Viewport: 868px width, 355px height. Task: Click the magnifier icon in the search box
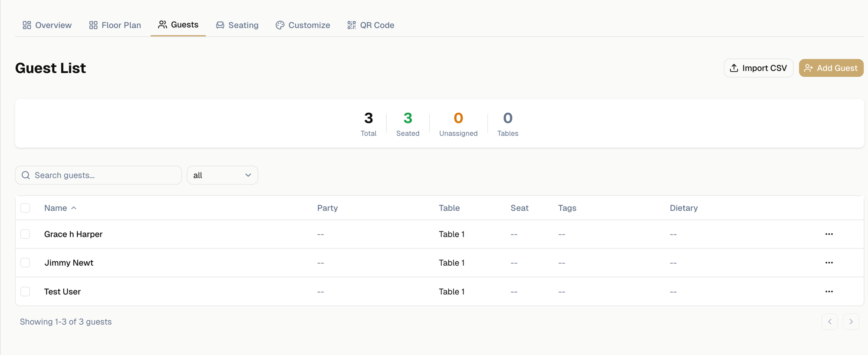[26, 175]
